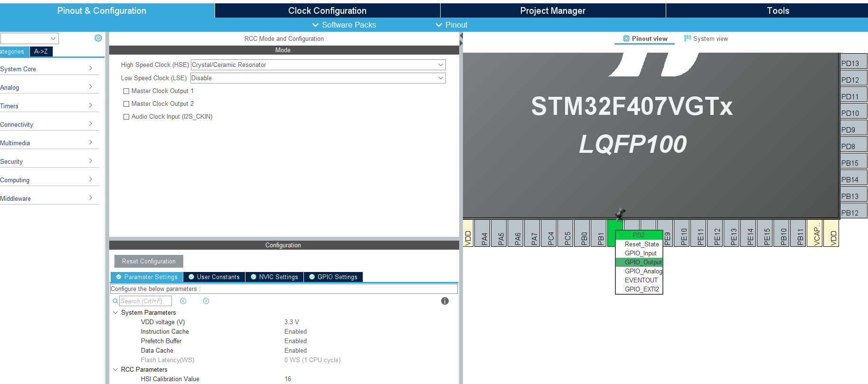Expand the System Core category

click(x=49, y=69)
